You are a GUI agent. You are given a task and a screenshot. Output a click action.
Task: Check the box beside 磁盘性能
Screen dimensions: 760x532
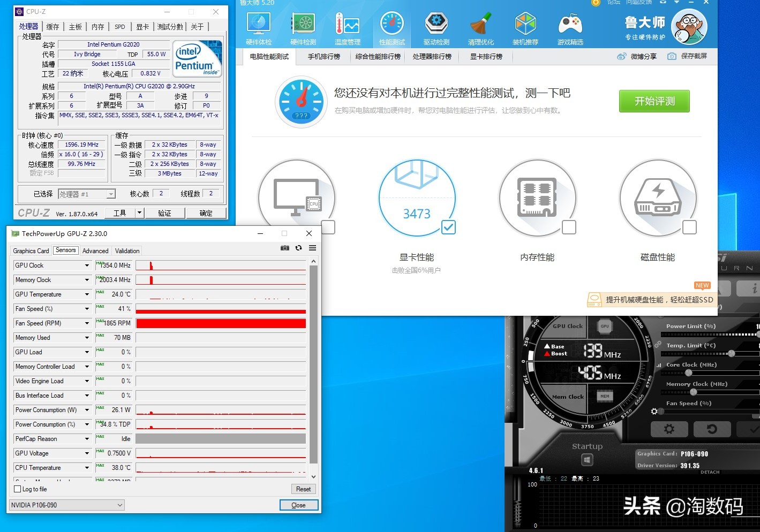[689, 227]
